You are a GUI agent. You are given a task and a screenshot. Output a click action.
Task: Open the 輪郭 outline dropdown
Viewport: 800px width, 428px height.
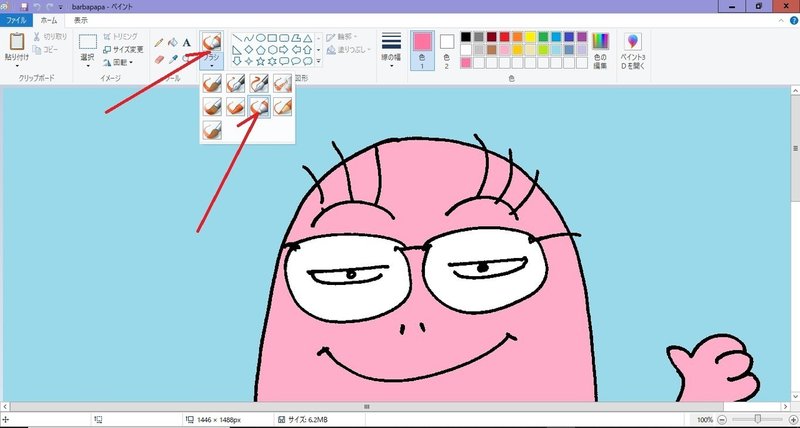pos(341,37)
